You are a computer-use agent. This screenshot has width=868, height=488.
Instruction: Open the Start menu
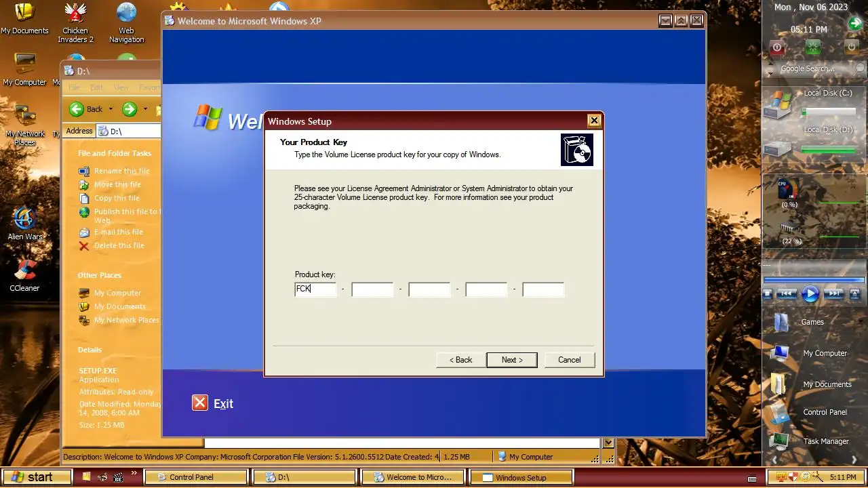click(37, 477)
